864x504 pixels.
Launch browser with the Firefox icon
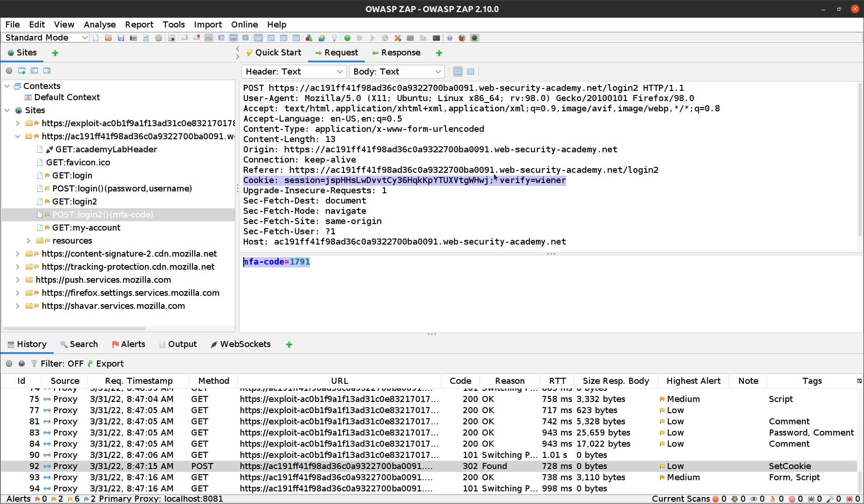tap(462, 38)
